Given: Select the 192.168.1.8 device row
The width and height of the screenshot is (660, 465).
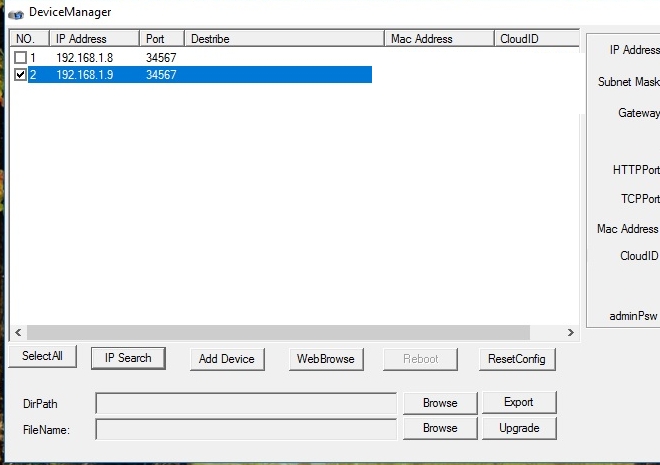Looking at the screenshot, I should pos(90,58).
